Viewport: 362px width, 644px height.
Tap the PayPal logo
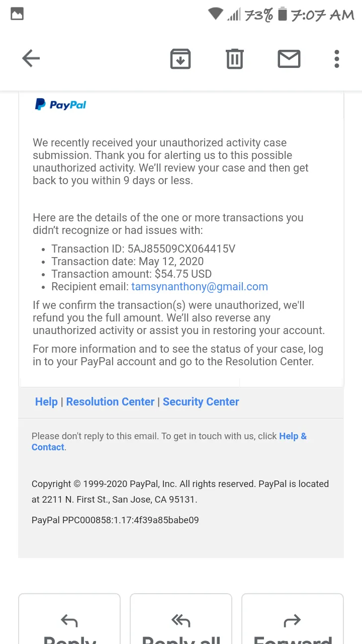[x=60, y=105]
